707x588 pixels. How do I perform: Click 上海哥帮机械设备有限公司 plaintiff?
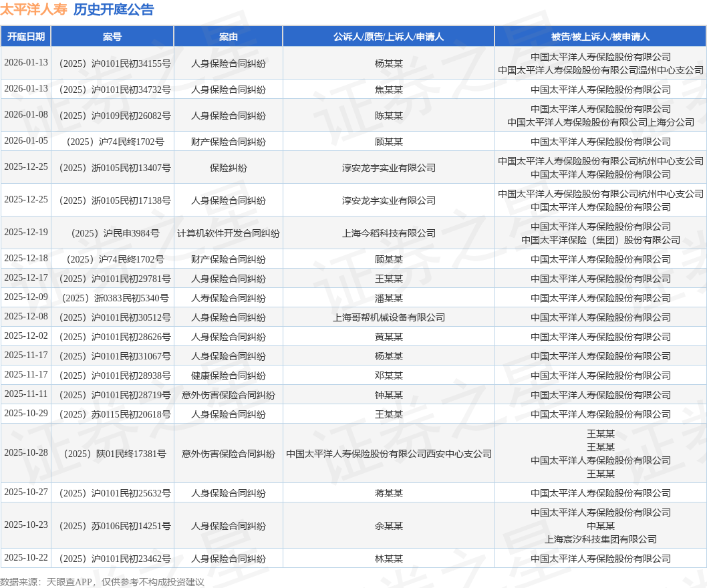(389, 317)
